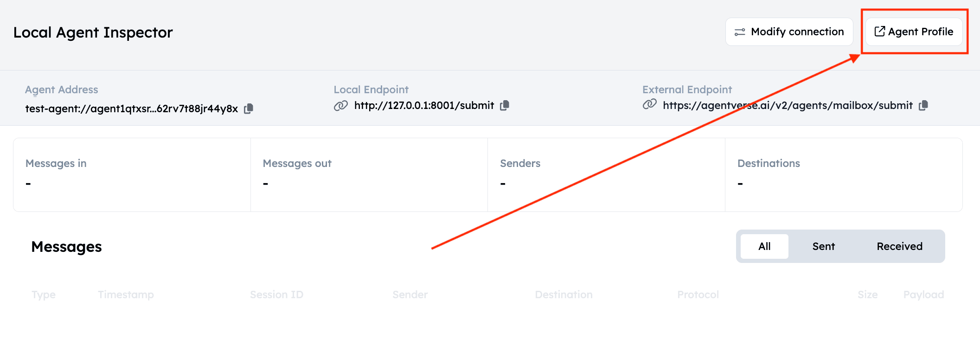Filter messages to Sent only
The height and width of the screenshot is (339, 980).
click(823, 246)
